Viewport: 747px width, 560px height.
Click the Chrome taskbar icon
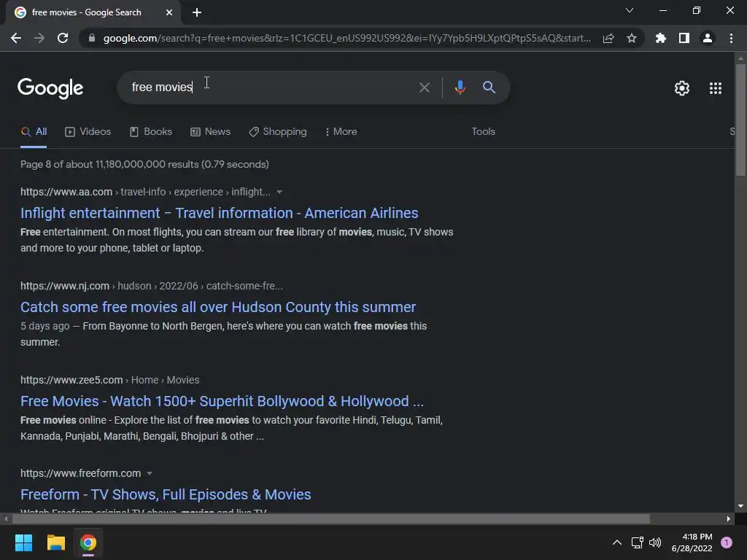click(88, 542)
